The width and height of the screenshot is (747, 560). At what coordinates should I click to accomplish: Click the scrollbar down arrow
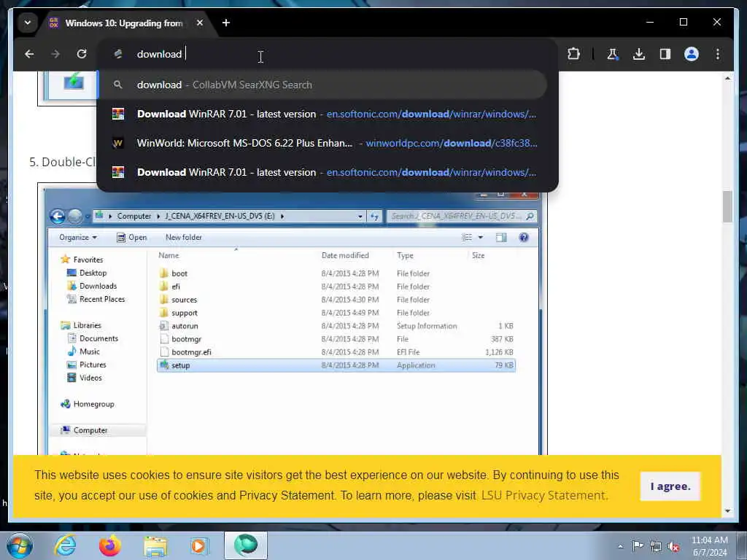(727, 511)
